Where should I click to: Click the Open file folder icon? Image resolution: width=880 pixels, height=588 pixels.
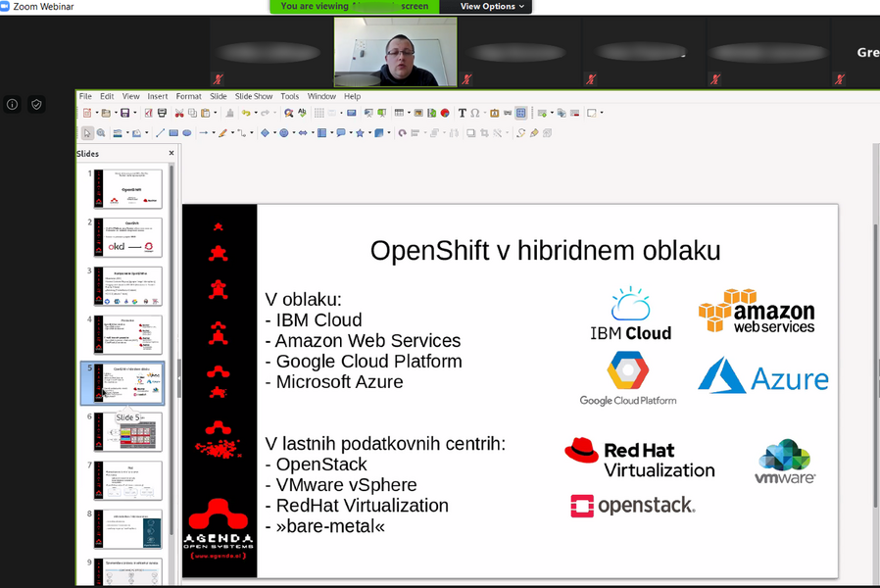pos(106,113)
